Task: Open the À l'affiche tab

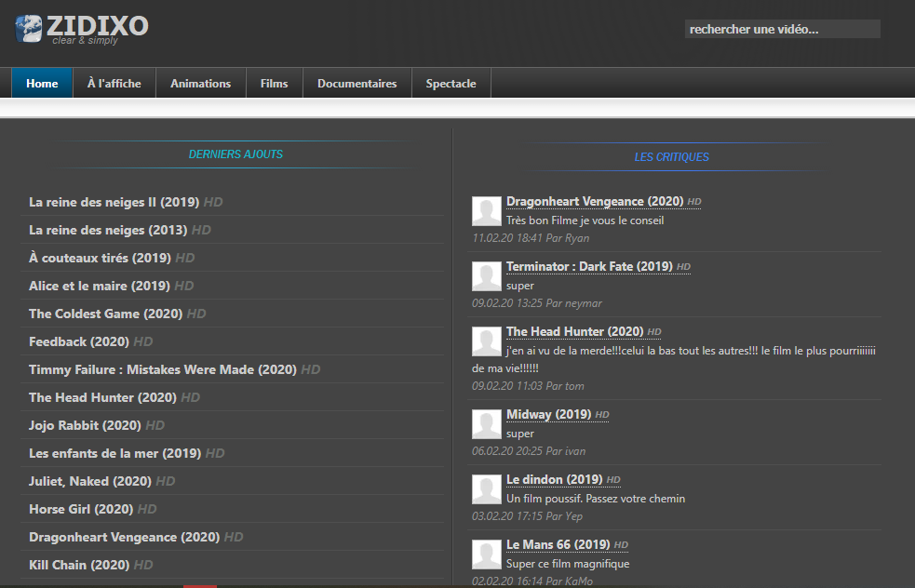Action: click(114, 83)
